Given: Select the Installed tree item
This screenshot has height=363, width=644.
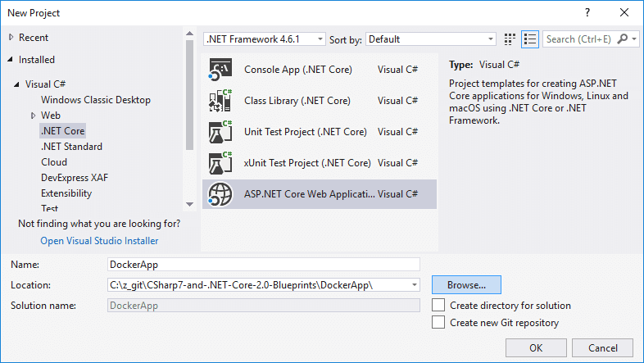Looking at the screenshot, I should click(37, 60).
